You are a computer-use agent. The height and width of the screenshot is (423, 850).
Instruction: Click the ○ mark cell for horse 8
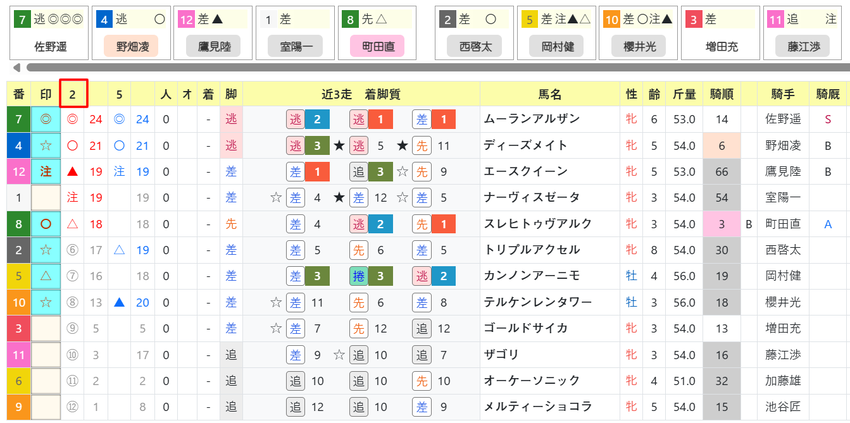[x=46, y=223]
